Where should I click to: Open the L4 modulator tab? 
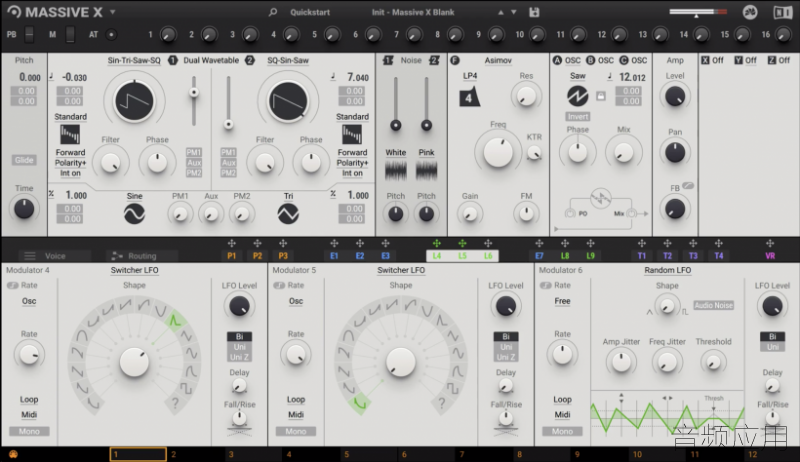(437, 255)
